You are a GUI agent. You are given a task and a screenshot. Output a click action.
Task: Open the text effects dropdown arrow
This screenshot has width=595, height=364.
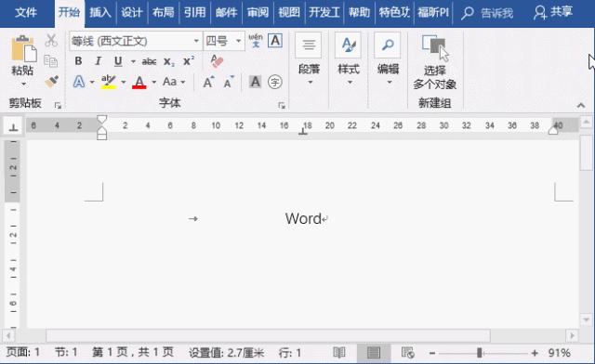[92, 82]
